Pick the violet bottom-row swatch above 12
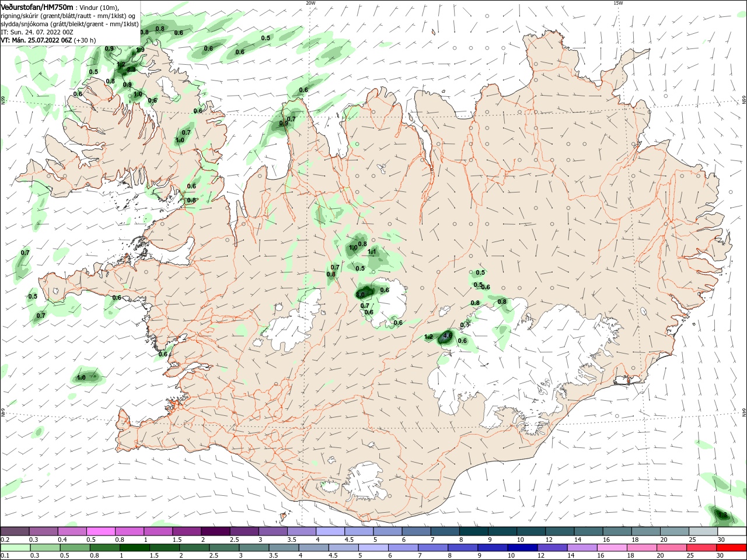 coord(553,547)
